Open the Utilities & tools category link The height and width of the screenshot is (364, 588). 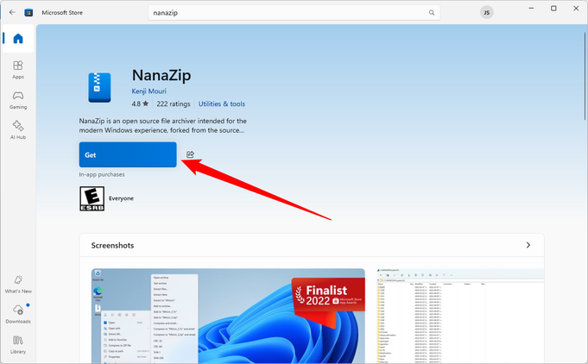point(222,104)
